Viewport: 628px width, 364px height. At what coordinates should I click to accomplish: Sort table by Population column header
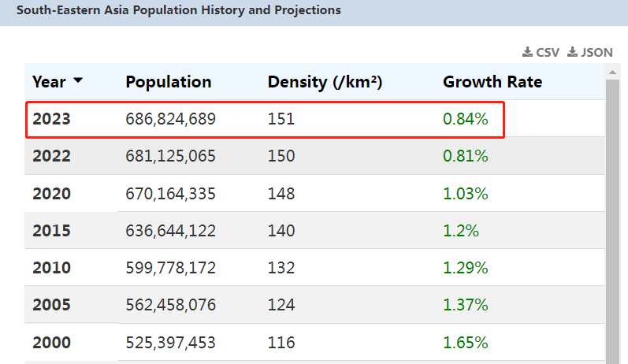tap(169, 82)
